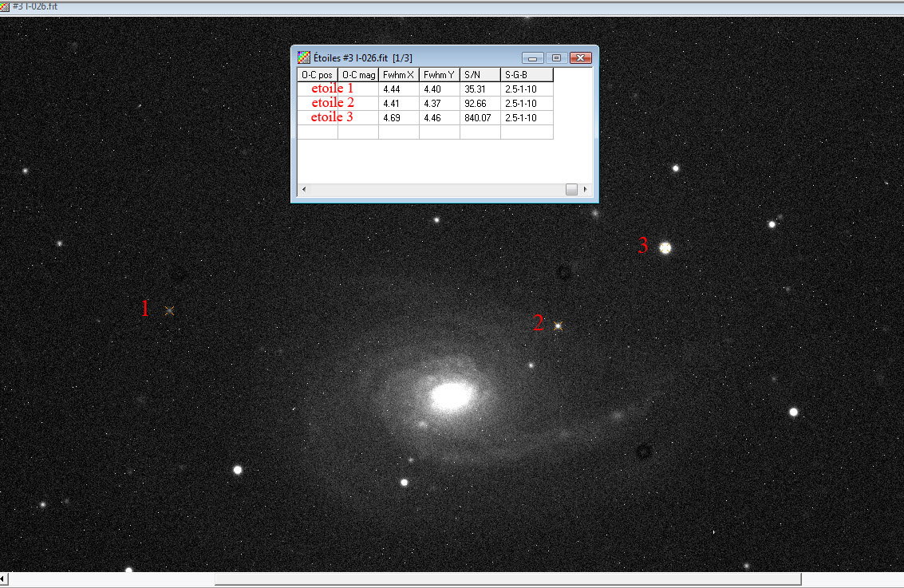Click the Fwhm X column header
Image resolution: width=904 pixels, height=588 pixels.
click(x=399, y=75)
